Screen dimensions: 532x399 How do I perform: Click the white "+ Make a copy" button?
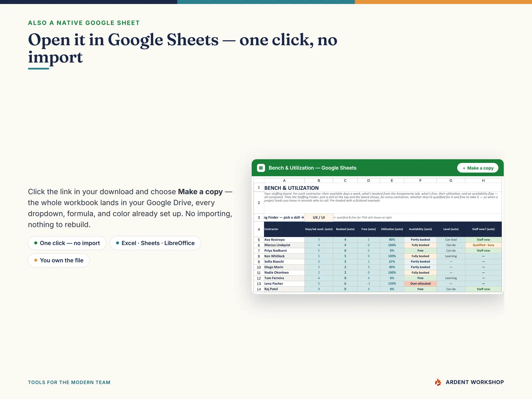[x=478, y=168]
